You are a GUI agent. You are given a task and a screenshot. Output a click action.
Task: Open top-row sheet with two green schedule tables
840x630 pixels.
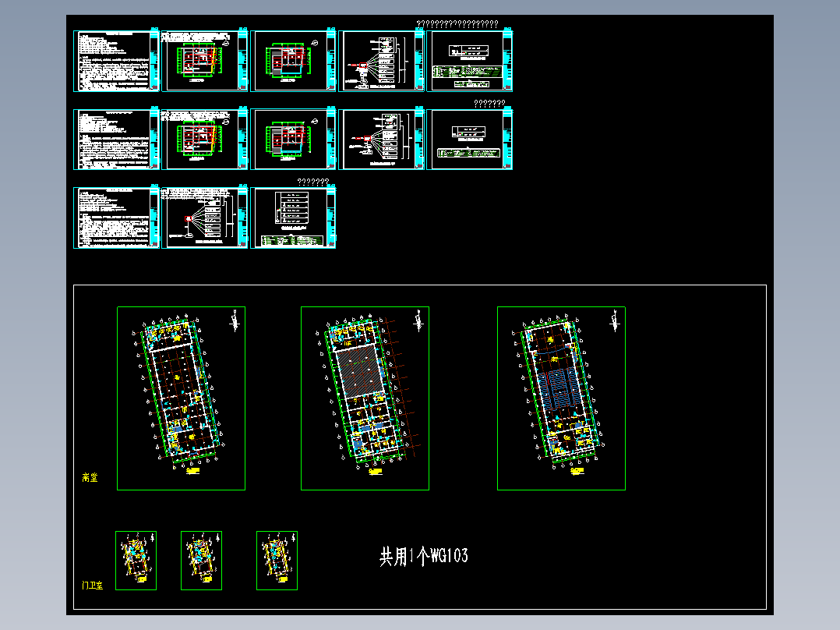tap(469, 61)
